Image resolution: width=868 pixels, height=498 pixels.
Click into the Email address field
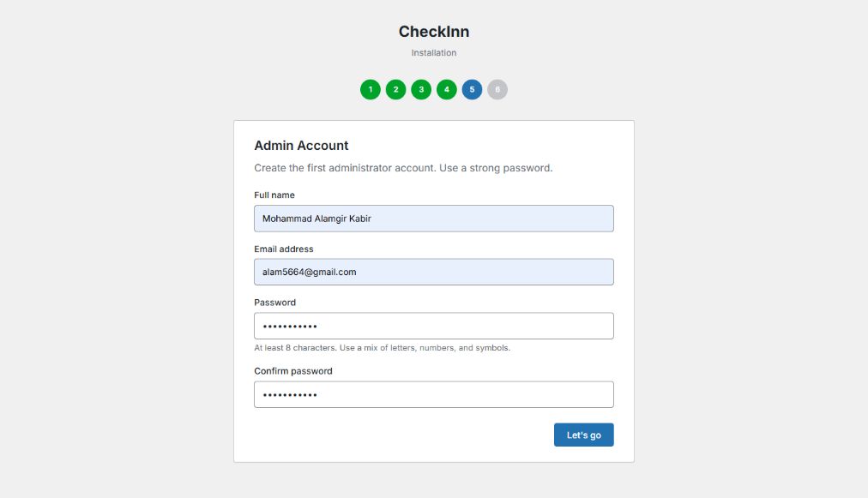click(x=434, y=272)
